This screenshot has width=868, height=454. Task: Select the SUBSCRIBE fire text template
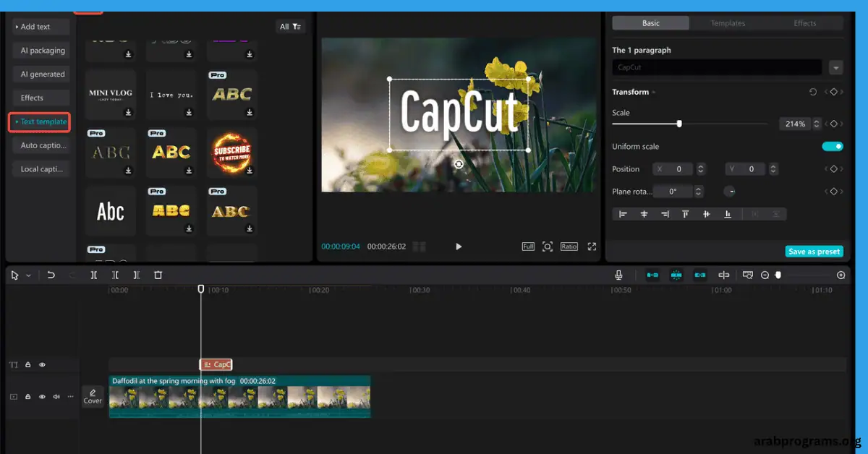tap(232, 153)
